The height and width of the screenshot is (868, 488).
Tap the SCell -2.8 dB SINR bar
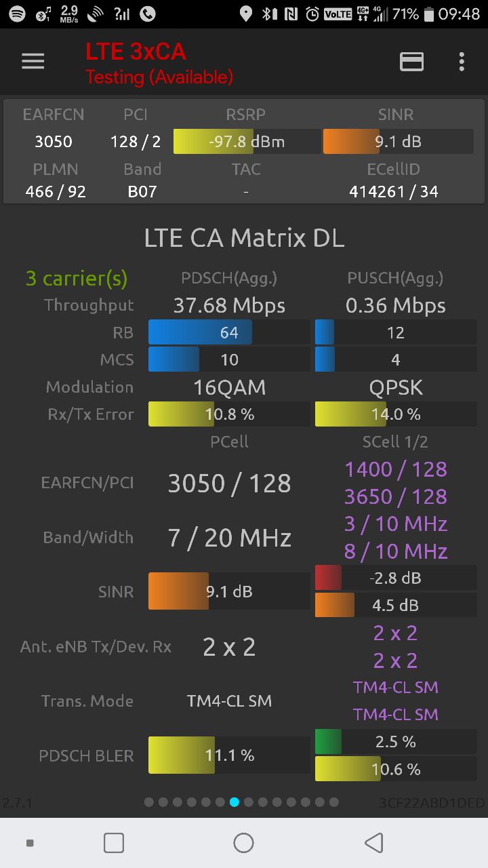[x=396, y=578]
